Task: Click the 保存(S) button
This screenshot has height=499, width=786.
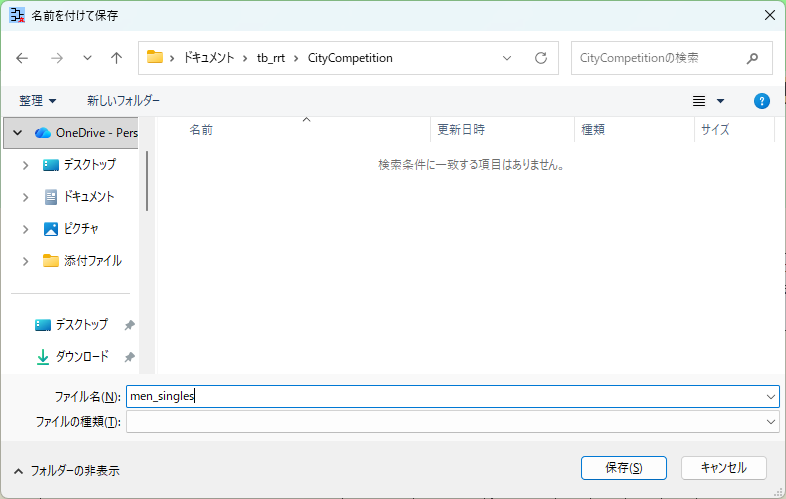Action: tap(624, 468)
